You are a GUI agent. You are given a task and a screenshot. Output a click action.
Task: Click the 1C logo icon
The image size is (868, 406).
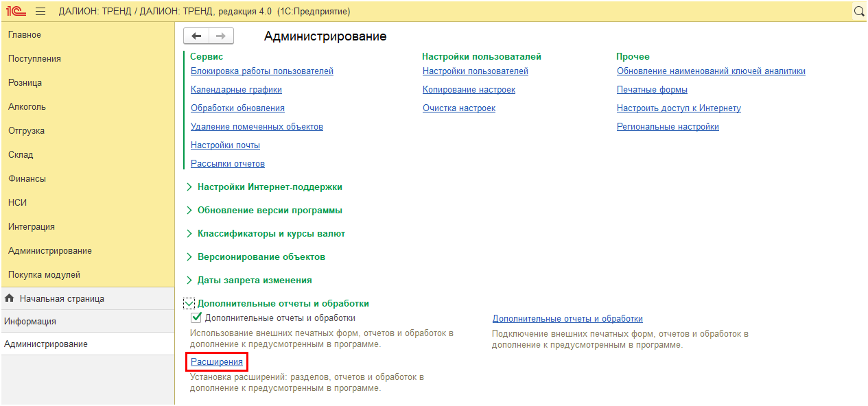coord(16,11)
